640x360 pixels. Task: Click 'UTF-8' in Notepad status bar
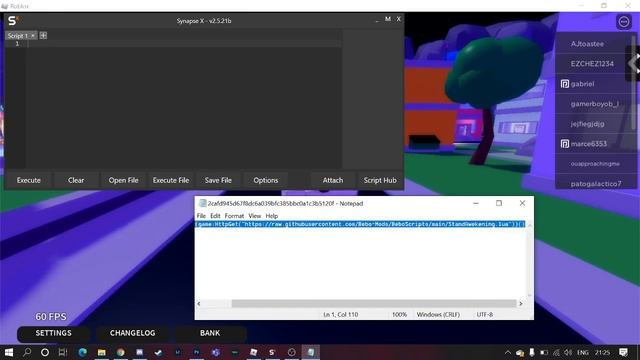[x=484, y=315]
